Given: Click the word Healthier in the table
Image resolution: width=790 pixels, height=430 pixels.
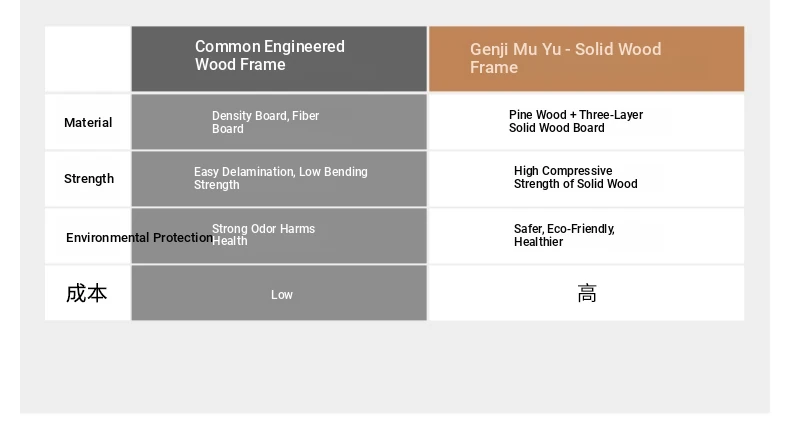Looking at the screenshot, I should click(539, 242).
